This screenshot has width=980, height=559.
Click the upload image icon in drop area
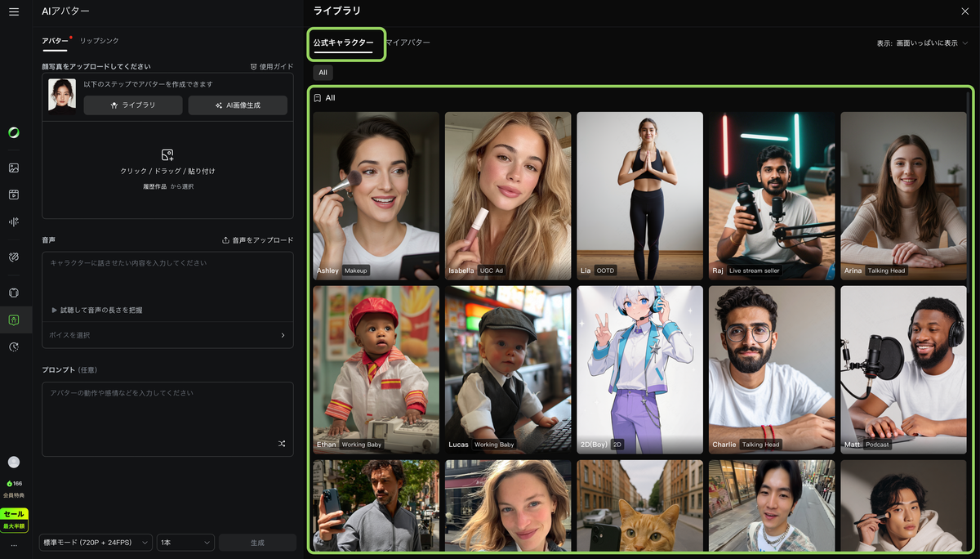click(167, 154)
